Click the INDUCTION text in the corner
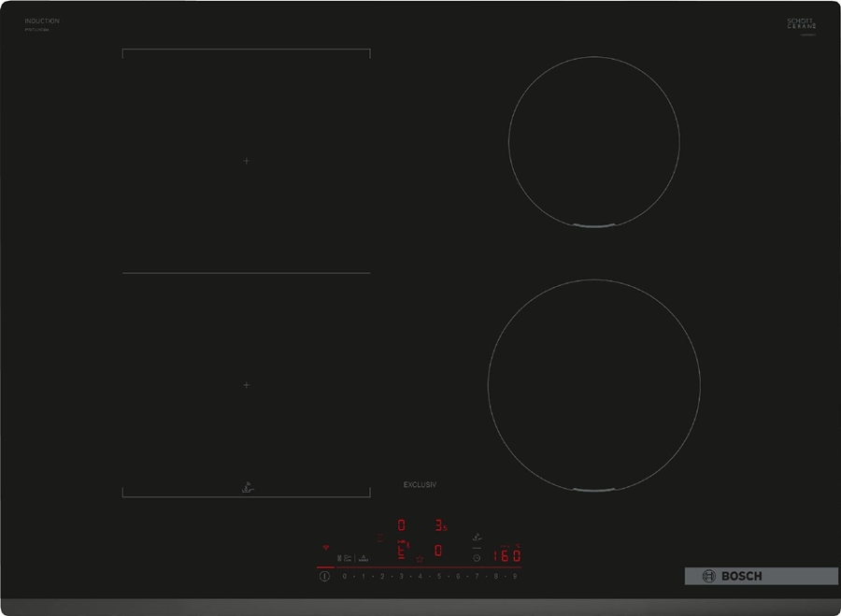The width and height of the screenshot is (841, 616). [x=42, y=21]
